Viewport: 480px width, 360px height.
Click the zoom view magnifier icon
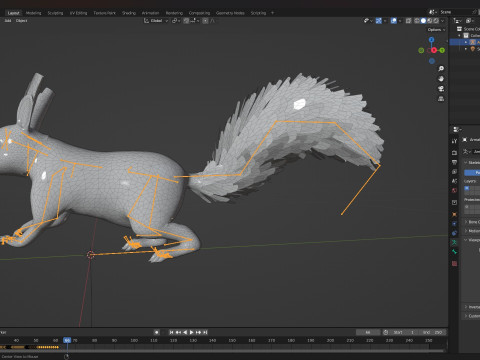441,69
